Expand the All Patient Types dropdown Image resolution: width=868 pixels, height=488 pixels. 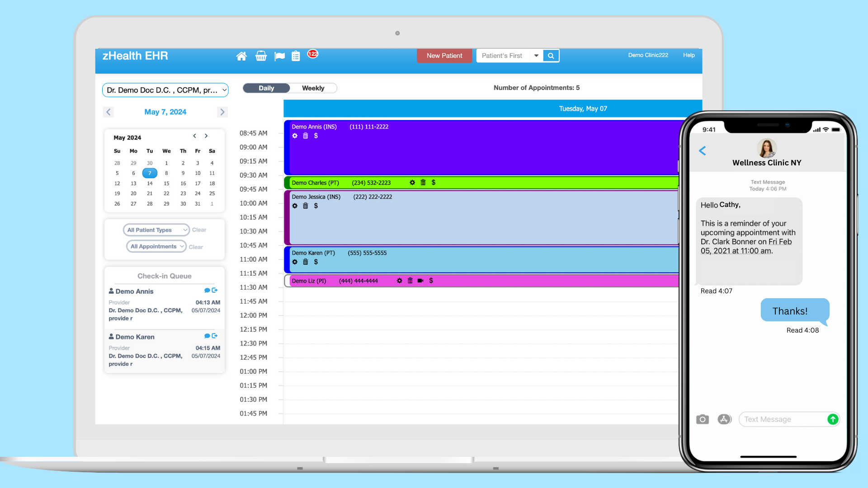tap(156, 230)
